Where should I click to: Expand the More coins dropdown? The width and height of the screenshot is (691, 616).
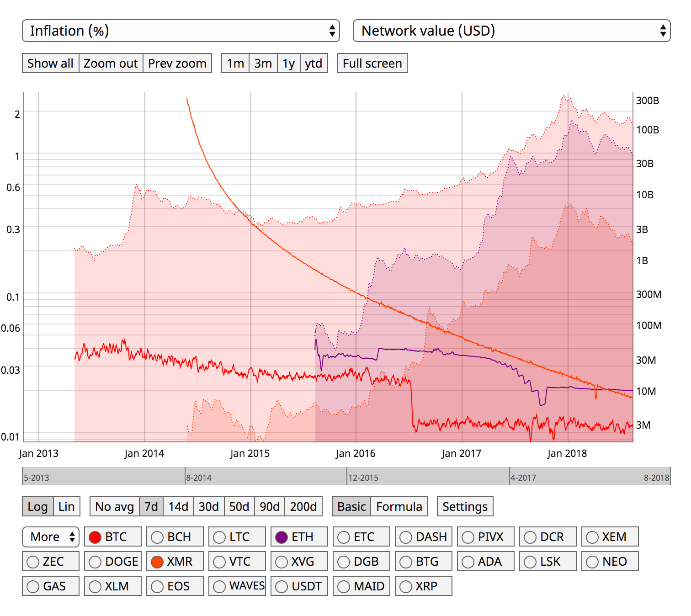pyautogui.click(x=51, y=536)
